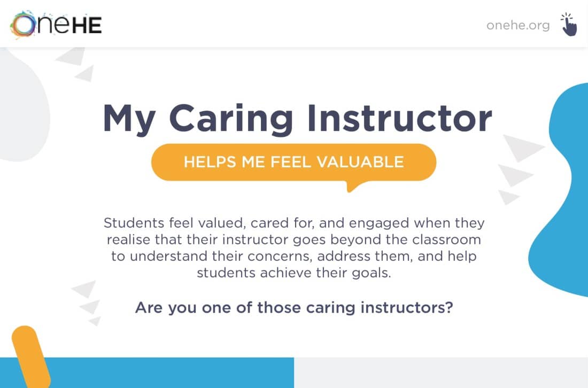Click the blue banner at bottom left
The height and width of the screenshot is (388, 588).
point(147,373)
